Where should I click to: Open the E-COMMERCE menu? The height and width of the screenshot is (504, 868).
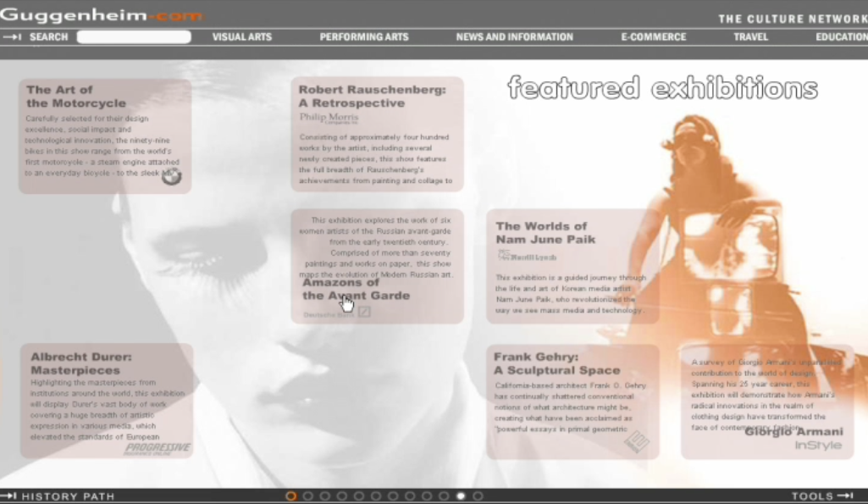(x=653, y=37)
